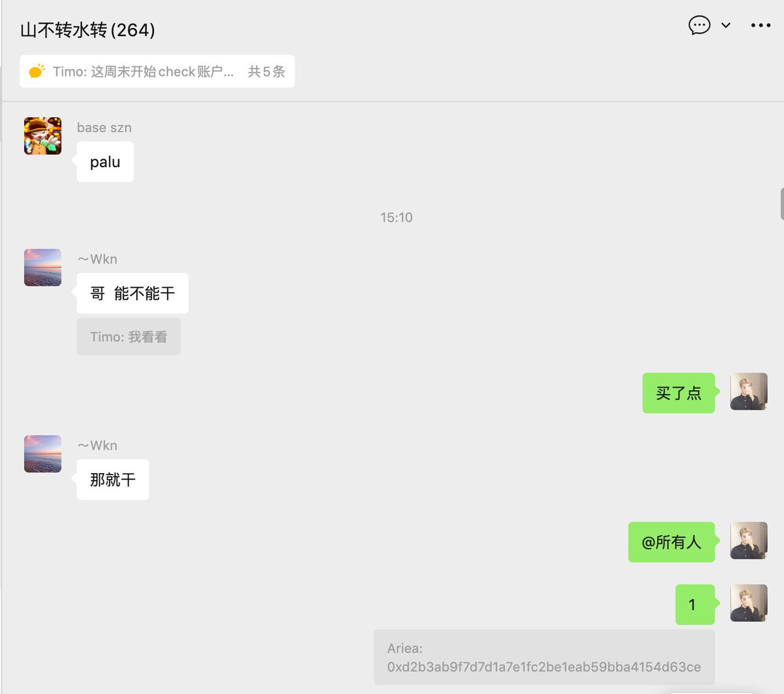The width and height of the screenshot is (784, 694).
Task: Click the '哥 能不能干' message bubble
Action: pos(133,293)
